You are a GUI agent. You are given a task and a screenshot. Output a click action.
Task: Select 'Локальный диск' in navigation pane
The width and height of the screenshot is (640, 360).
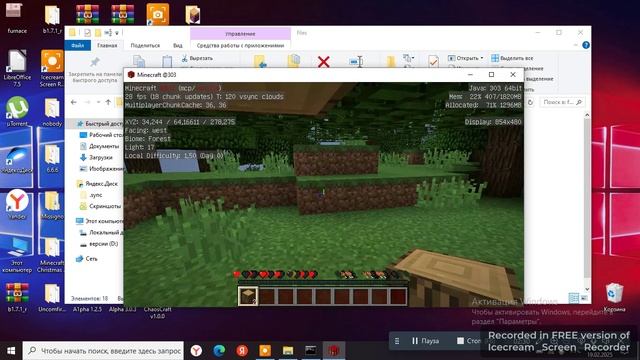(101, 232)
